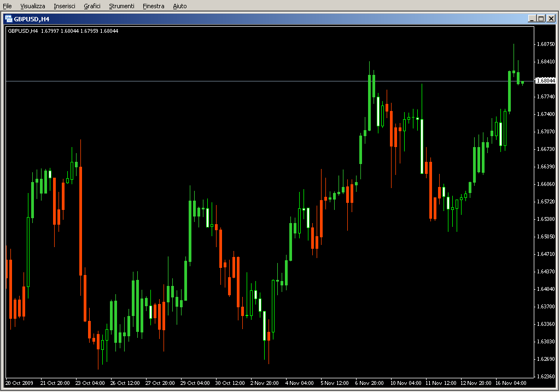Screen dimensions: 560x392
Task: Open the Strumenti menu
Action: [x=121, y=6]
